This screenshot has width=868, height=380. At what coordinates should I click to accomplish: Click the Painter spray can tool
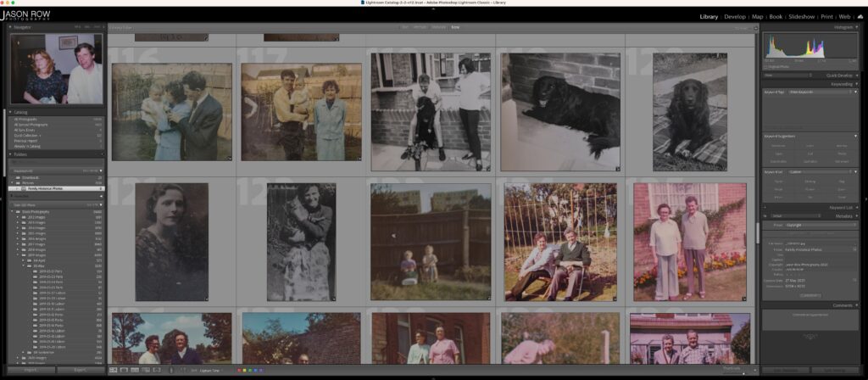point(171,370)
